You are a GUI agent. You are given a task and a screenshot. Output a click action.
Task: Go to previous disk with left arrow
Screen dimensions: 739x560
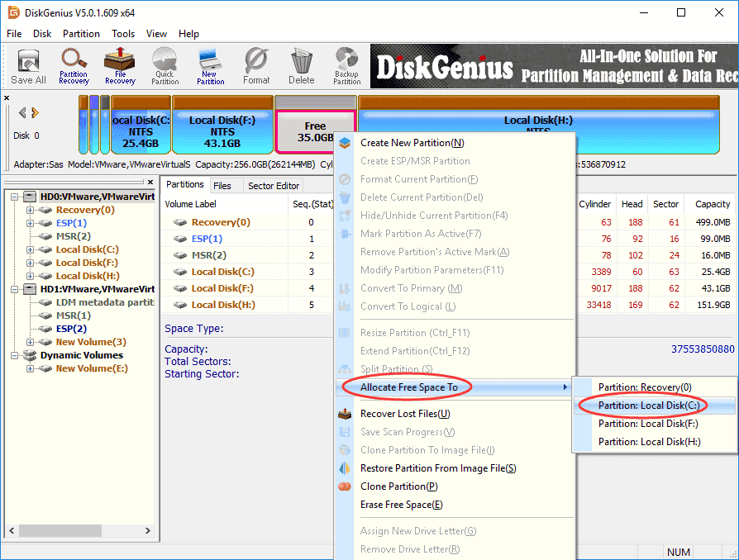22,113
